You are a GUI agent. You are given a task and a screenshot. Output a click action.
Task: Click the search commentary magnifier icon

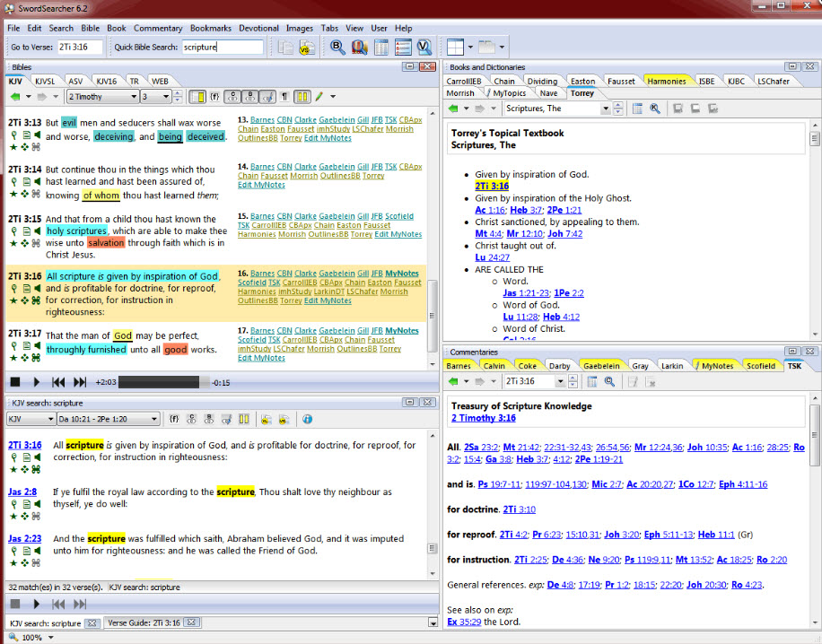[609, 381]
